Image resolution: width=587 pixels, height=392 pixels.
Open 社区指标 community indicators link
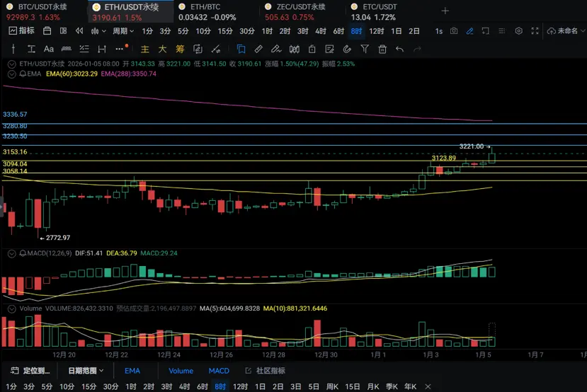(265, 371)
